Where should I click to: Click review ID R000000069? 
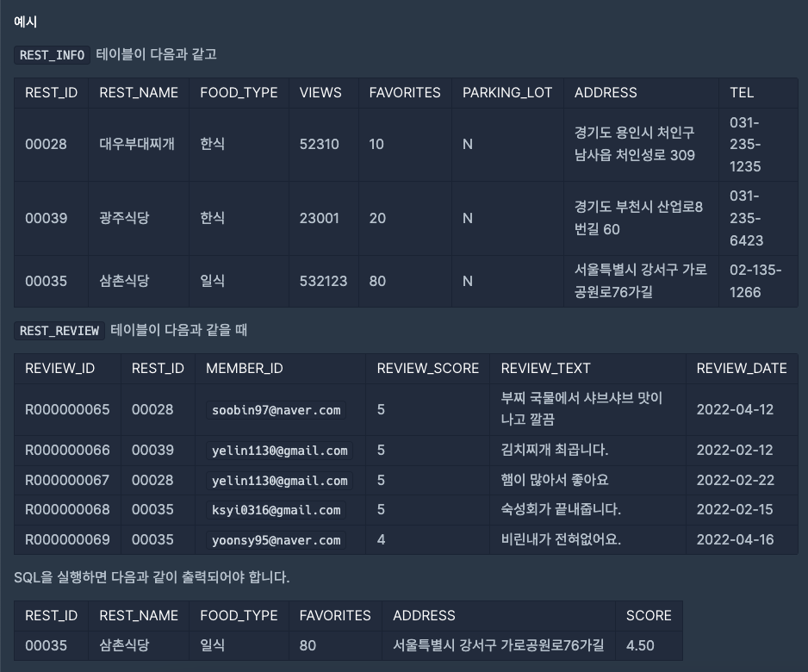coord(67,539)
